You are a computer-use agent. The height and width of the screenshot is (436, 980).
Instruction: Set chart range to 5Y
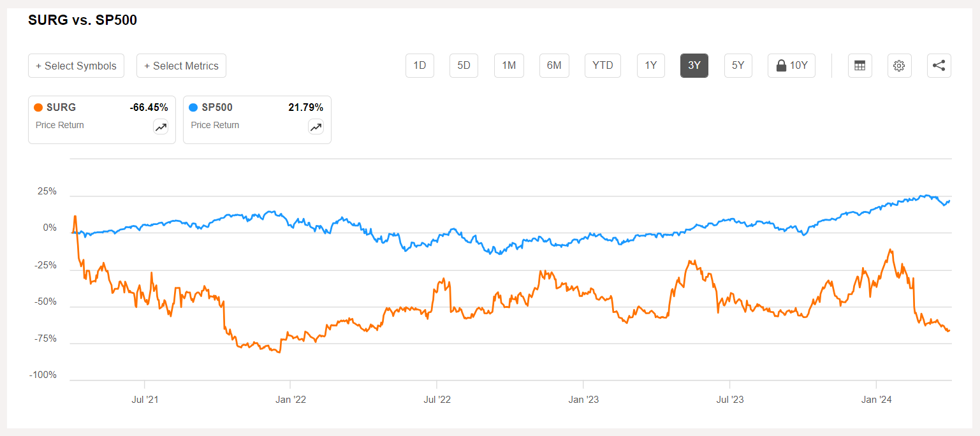738,66
